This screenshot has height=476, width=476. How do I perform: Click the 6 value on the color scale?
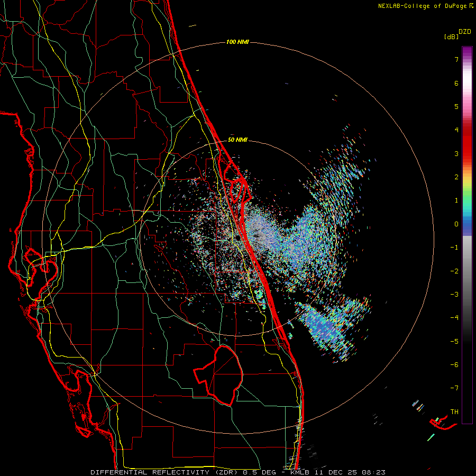point(456,83)
